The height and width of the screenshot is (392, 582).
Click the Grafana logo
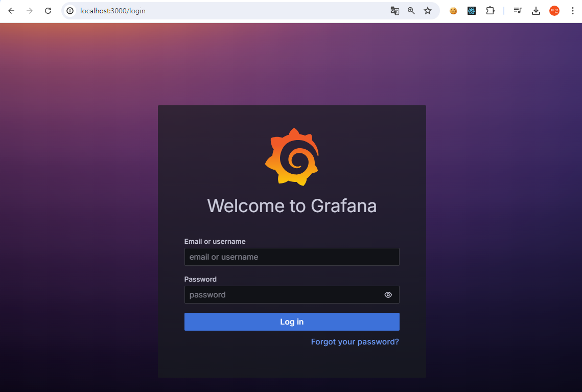(x=292, y=157)
